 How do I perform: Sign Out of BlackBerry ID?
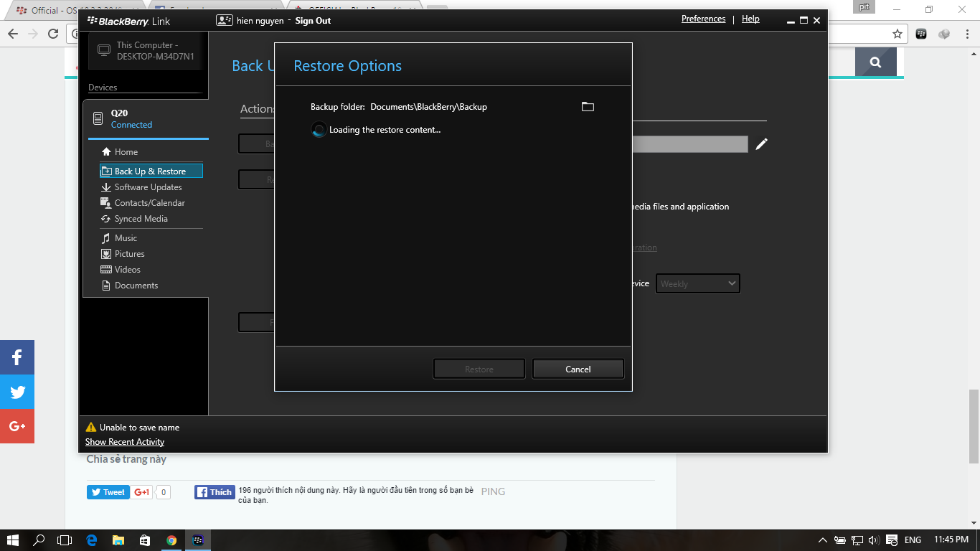pyautogui.click(x=313, y=21)
